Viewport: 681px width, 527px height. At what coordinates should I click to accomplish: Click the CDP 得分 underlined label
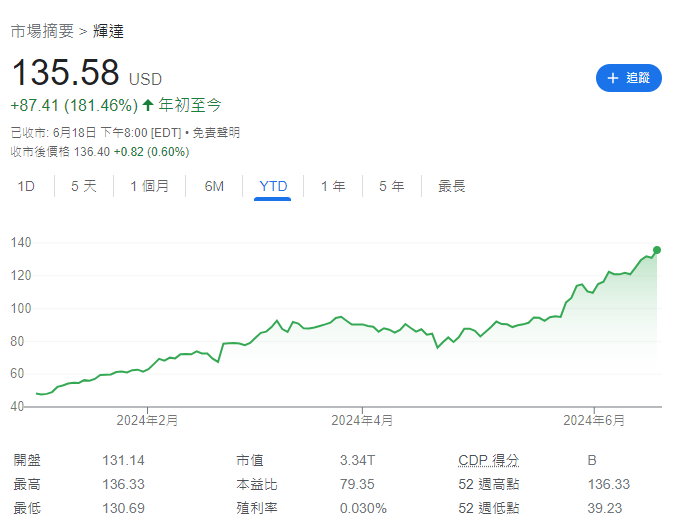[x=488, y=460]
